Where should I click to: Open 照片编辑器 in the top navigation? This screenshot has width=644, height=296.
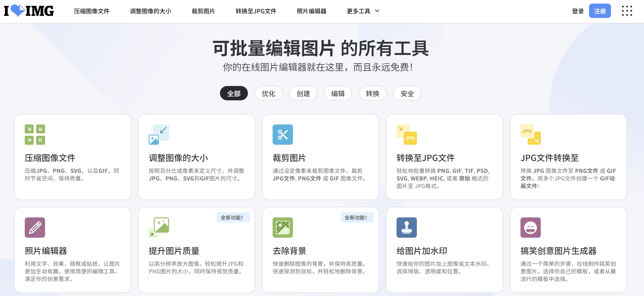pos(312,11)
